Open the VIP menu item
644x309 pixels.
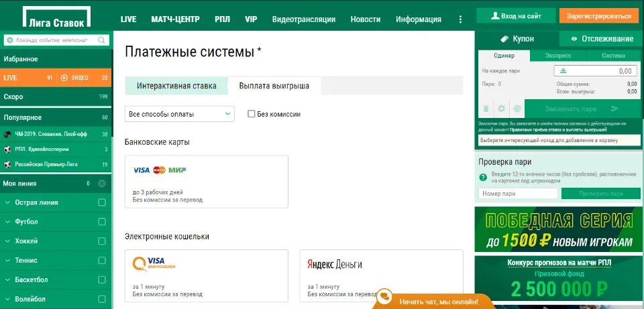pyautogui.click(x=251, y=19)
